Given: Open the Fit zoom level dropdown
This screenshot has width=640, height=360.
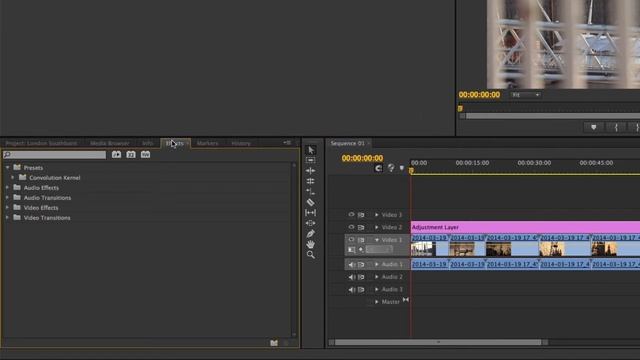Looking at the screenshot, I should click(526, 95).
